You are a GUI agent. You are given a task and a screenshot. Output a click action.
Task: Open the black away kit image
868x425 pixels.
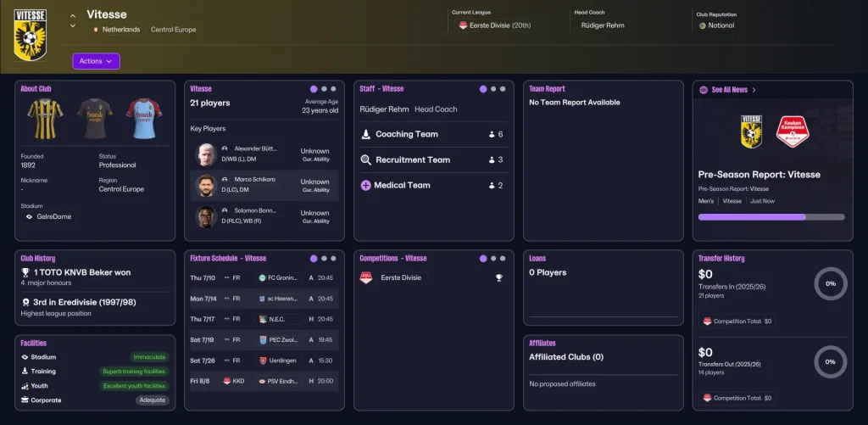click(x=95, y=118)
